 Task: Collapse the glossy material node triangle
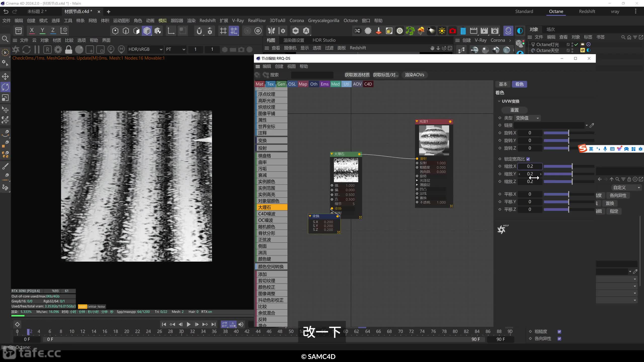(x=417, y=121)
